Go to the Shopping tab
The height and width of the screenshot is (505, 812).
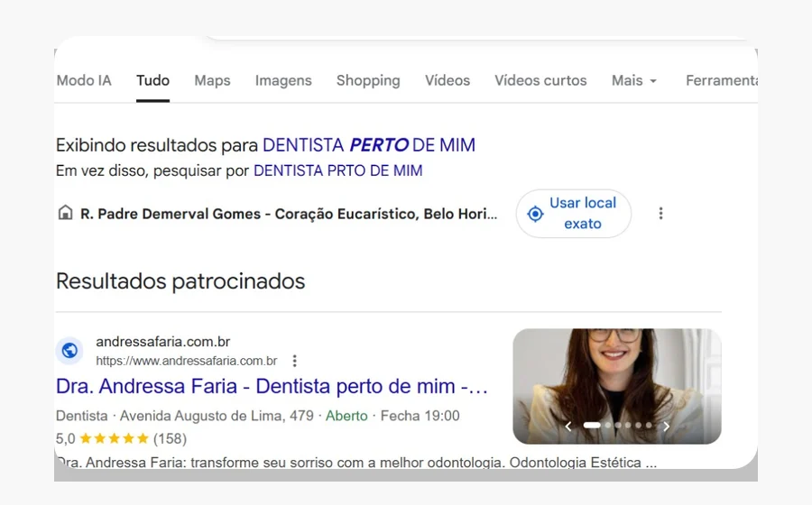[x=368, y=81]
